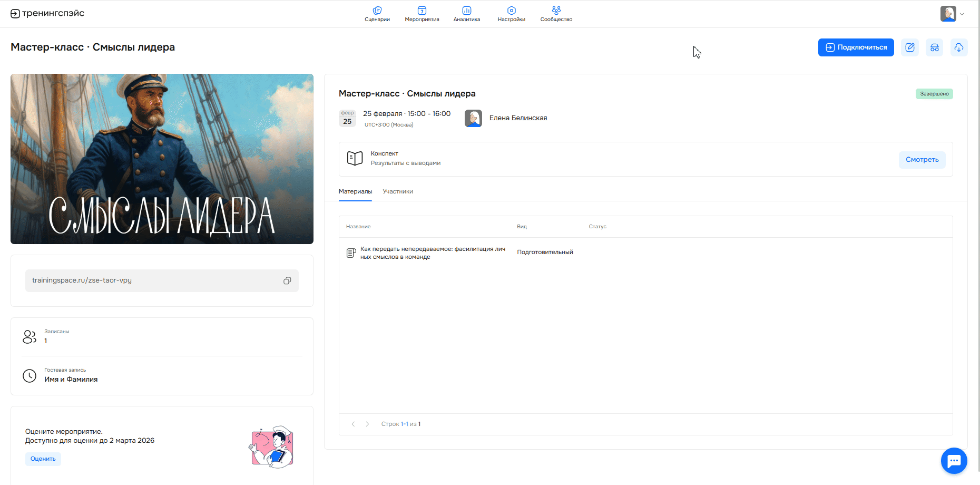980x485 pixels.
Task: Open the Сценарии section
Action: [377, 14]
